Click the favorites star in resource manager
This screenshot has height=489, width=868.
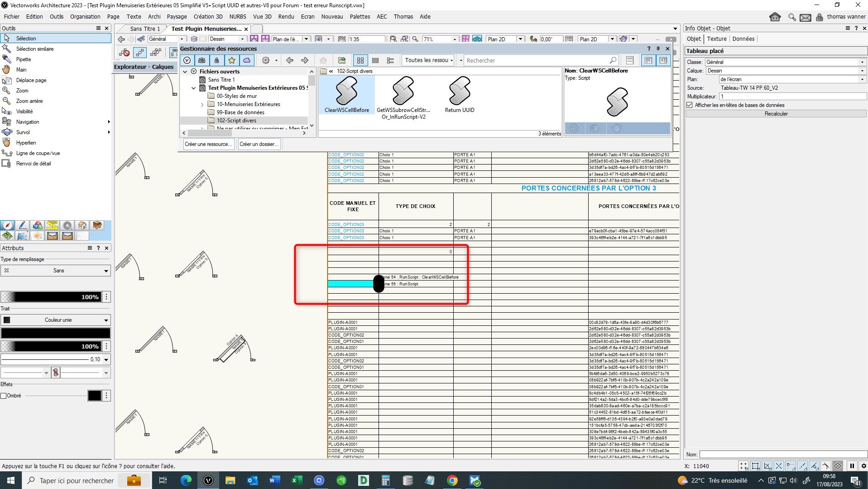pos(232,60)
